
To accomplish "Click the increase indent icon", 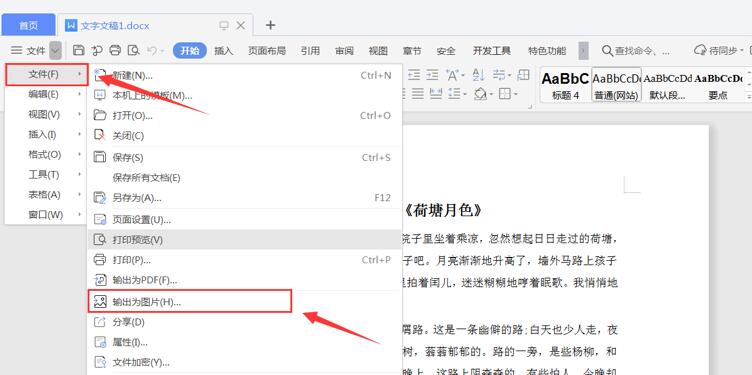I will pyautogui.click(x=433, y=75).
